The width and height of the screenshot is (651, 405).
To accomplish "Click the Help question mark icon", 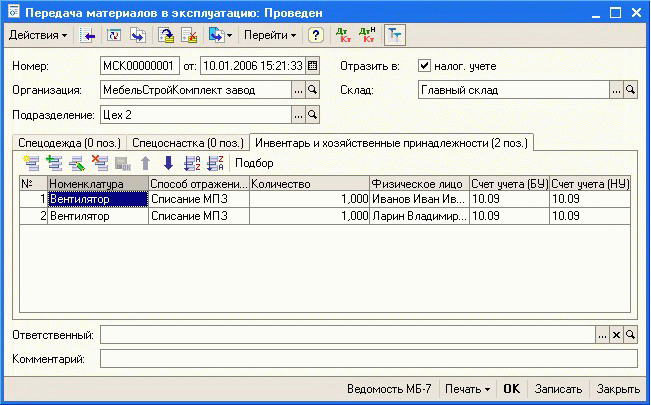I will point(316,35).
